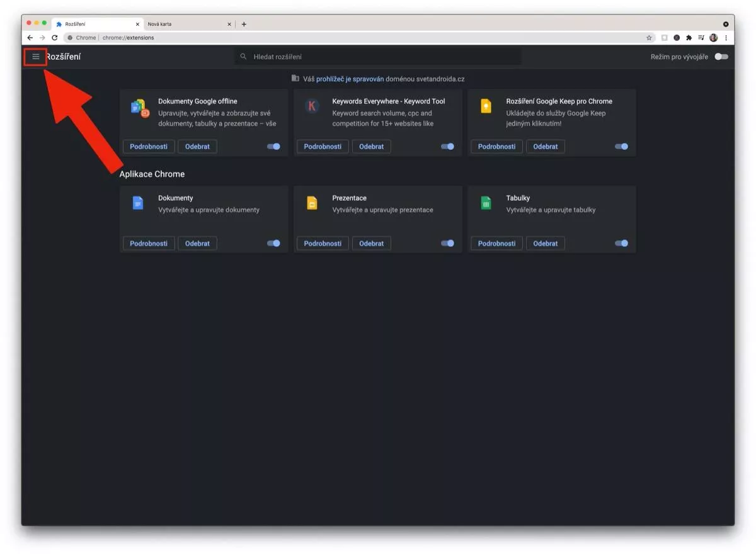The image size is (756, 554).
Task: Remove the Tabulky app with Odebrat
Action: click(x=546, y=243)
